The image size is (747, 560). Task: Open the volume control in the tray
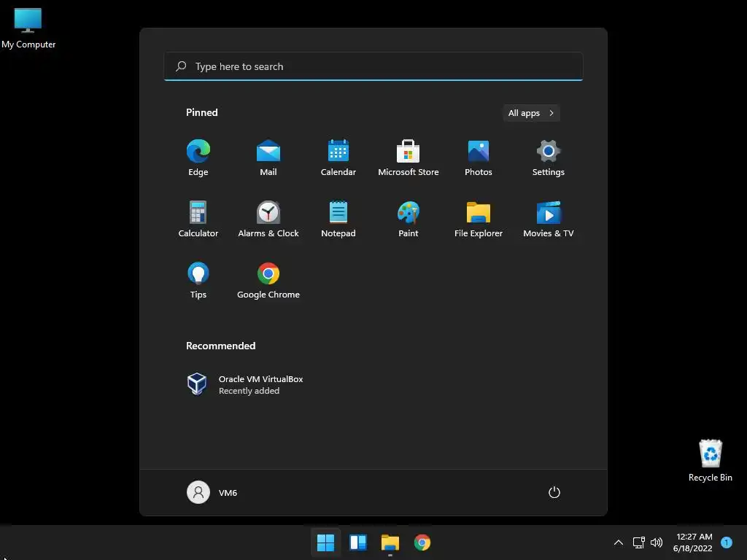pyautogui.click(x=657, y=542)
